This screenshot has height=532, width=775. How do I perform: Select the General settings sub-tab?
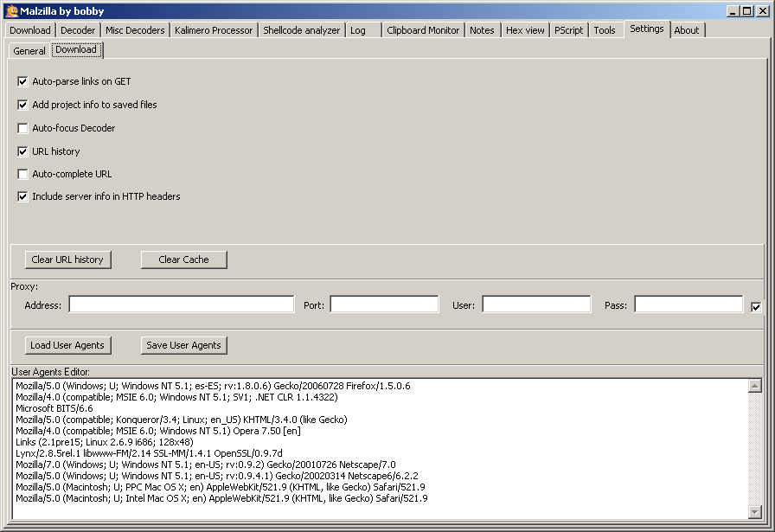coord(29,51)
